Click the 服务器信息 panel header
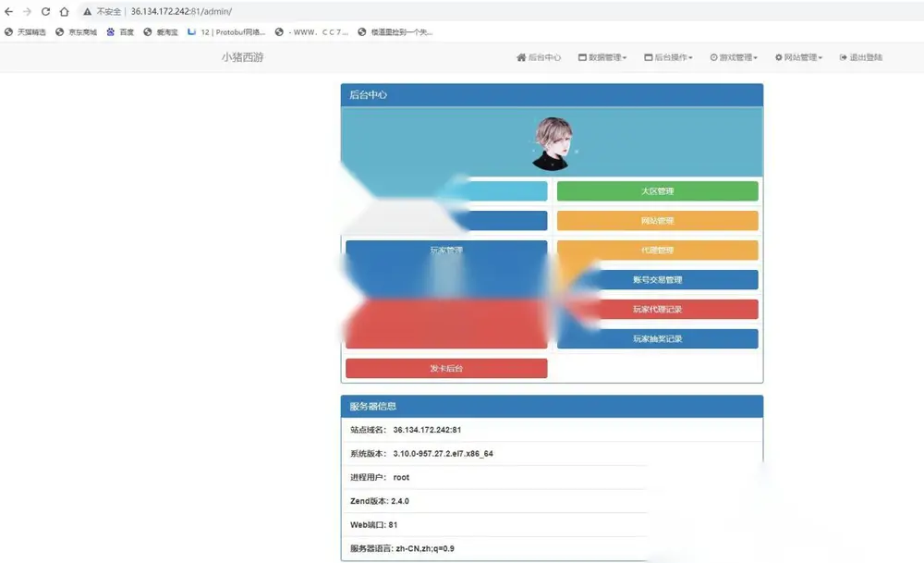This screenshot has width=924, height=563. click(x=553, y=406)
